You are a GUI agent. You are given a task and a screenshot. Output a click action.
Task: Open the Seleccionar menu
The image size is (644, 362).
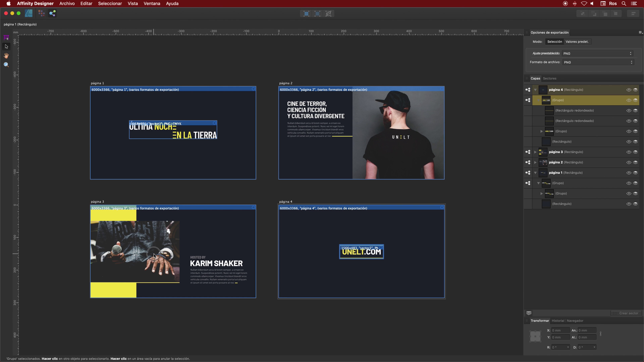[x=110, y=4]
